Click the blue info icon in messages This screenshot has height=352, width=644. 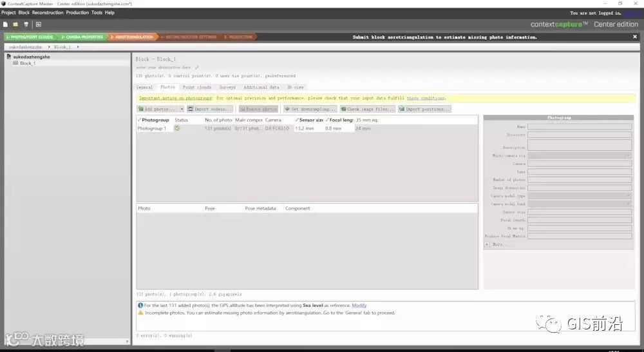pos(140,306)
